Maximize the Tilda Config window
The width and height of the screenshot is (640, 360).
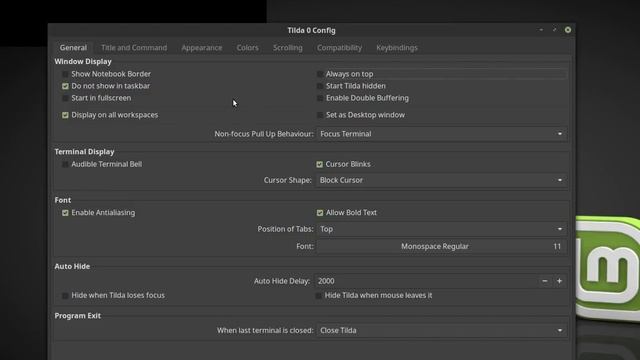pyautogui.click(x=554, y=30)
